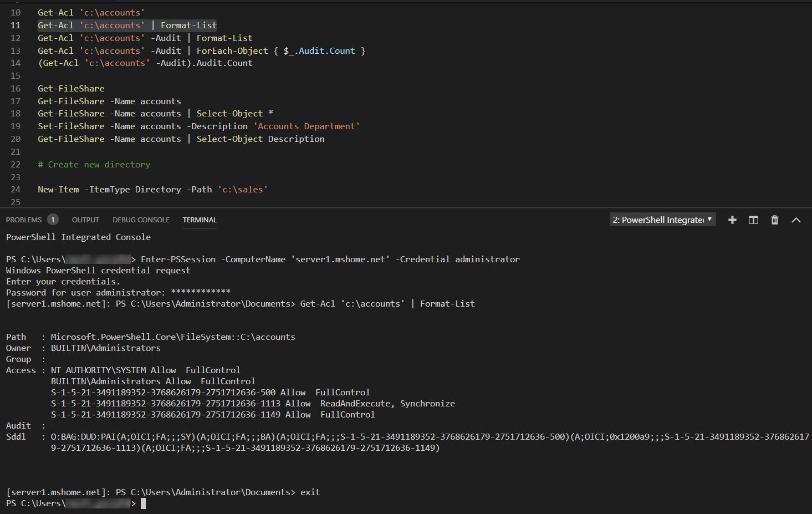Image resolution: width=812 pixels, height=514 pixels.
Task: Click the problems count badge showing 1
Action: (x=53, y=220)
